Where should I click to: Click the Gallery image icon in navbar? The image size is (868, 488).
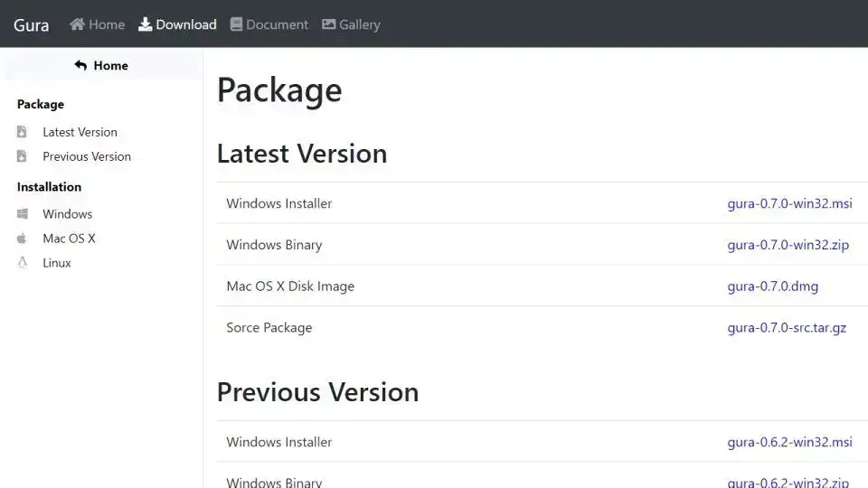tap(329, 24)
